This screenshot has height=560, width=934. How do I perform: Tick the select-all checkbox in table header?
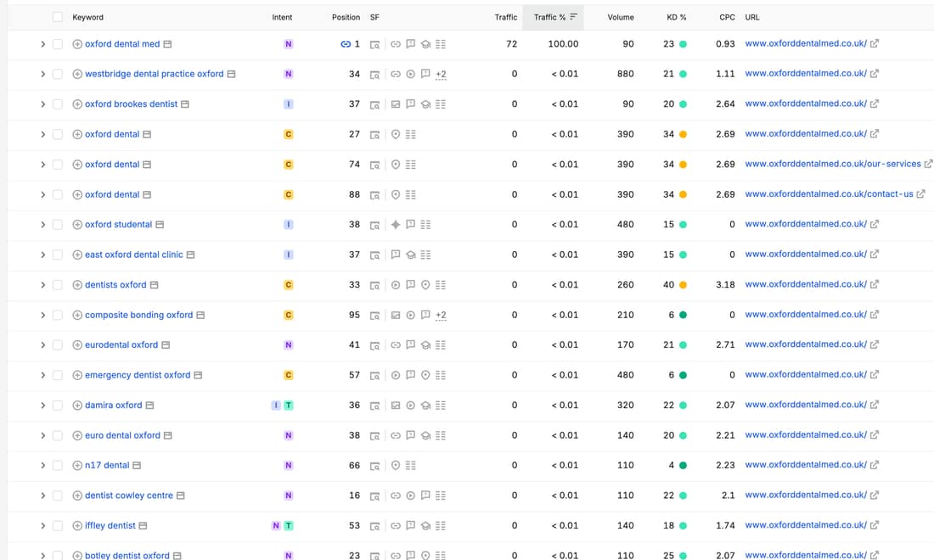tap(57, 17)
